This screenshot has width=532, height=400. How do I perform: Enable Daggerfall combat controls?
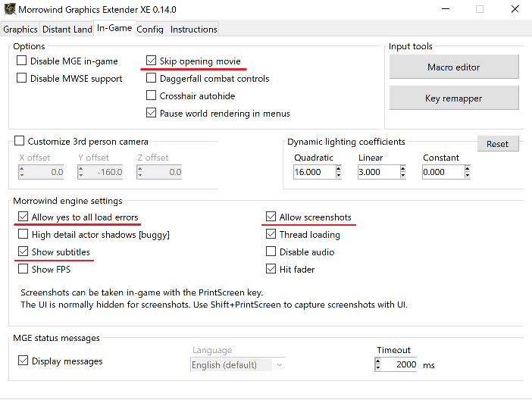pos(152,79)
